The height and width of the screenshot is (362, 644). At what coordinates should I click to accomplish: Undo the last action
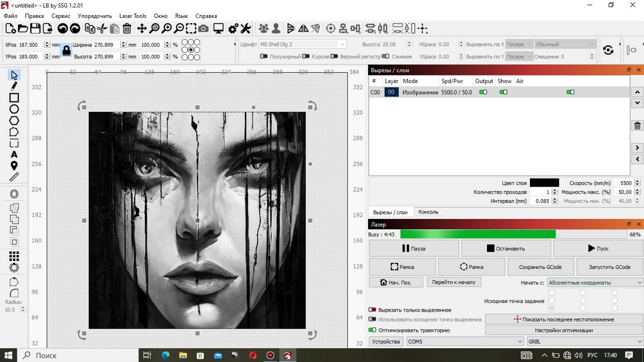63,29
